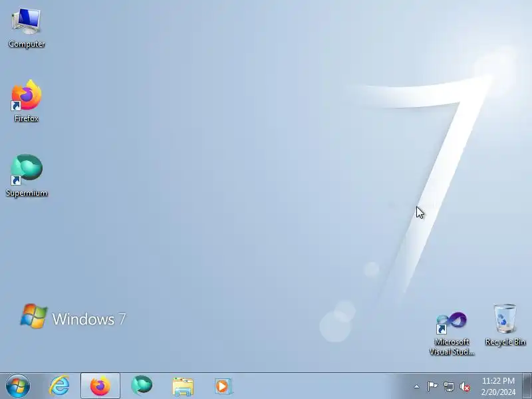The image size is (532, 399).
Task: Select the Firefox desktop shortcut
Action: coord(27,101)
